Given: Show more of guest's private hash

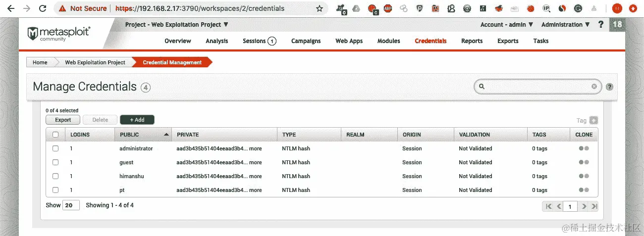Looking at the screenshot, I should point(256,162).
